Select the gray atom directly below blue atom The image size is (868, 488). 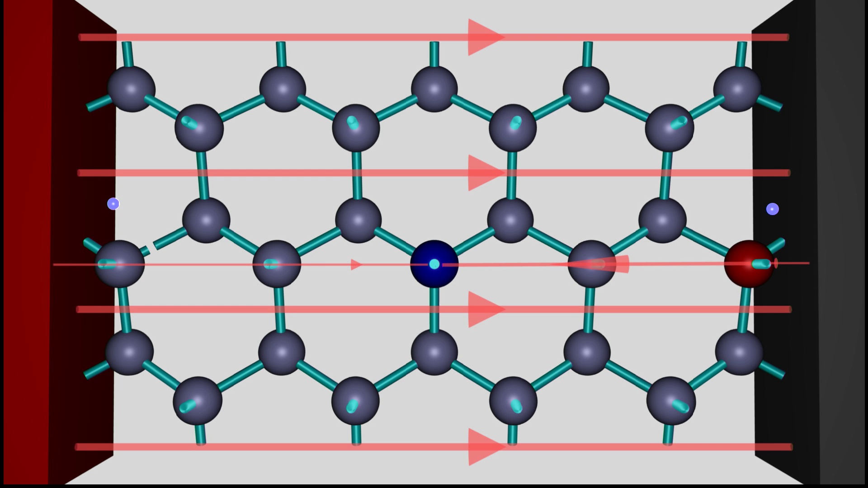(x=434, y=352)
